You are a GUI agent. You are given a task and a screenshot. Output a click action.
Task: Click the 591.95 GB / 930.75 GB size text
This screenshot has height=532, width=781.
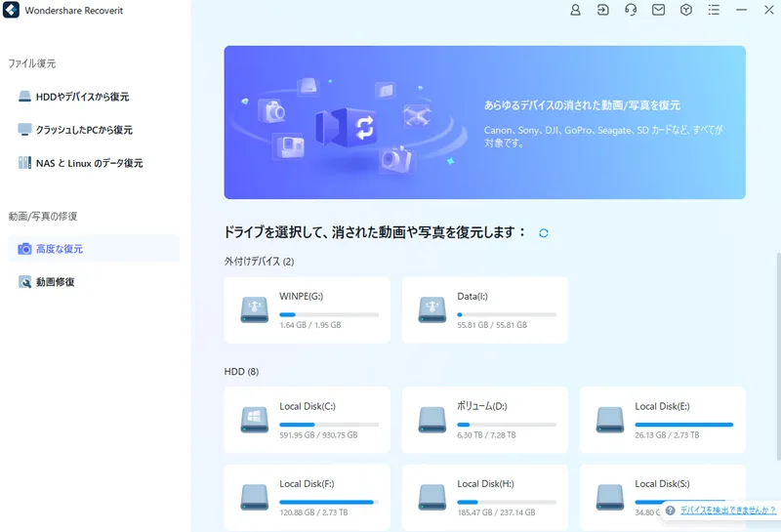tap(319, 435)
